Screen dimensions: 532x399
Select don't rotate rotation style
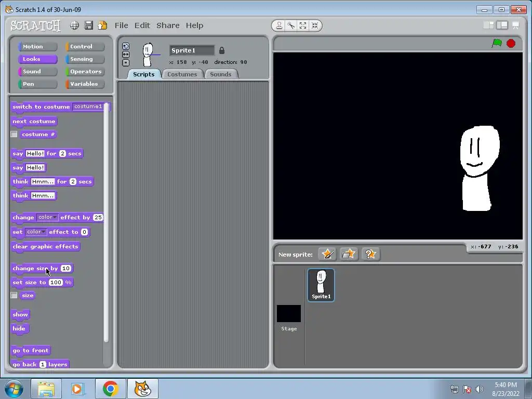click(x=126, y=62)
